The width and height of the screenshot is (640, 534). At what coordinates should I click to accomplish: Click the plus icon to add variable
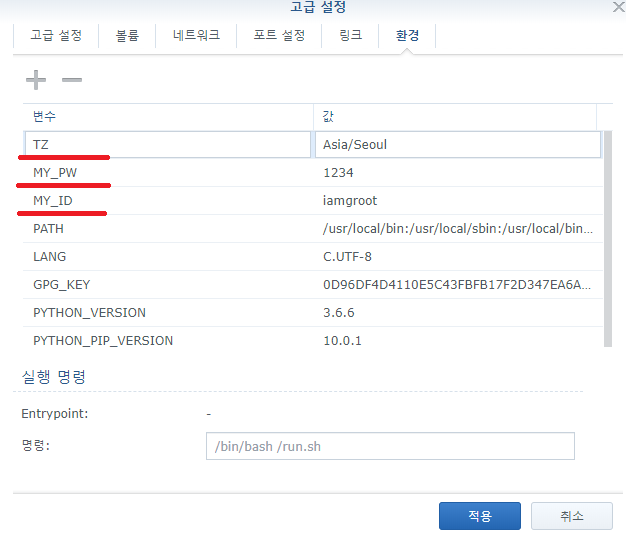35,80
